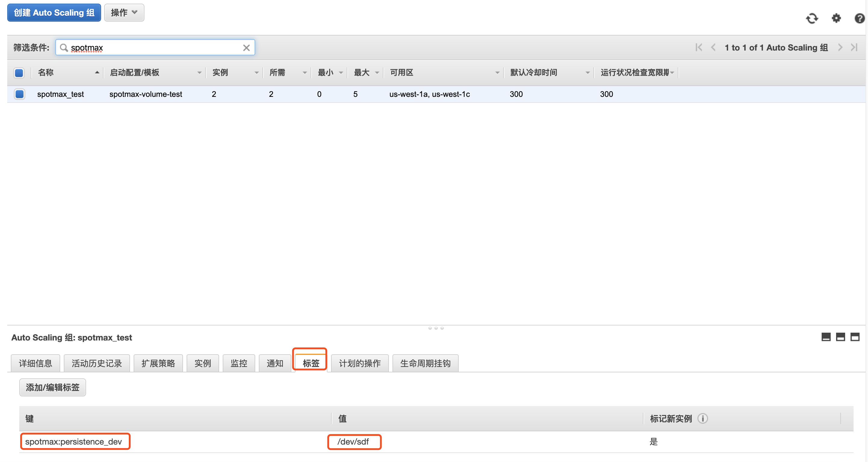This screenshot has width=868, height=462.
Task: Select the 标签 tab
Action: (x=311, y=363)
